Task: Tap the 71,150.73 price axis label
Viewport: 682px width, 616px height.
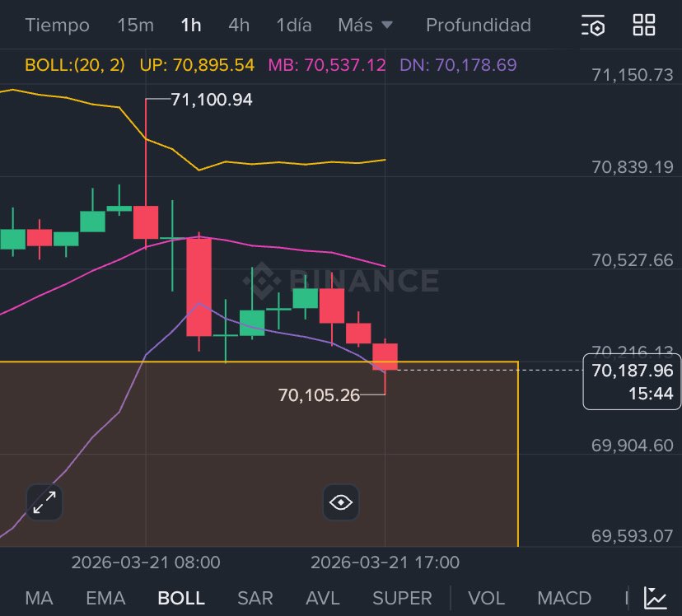Action: tap(633, 75)
